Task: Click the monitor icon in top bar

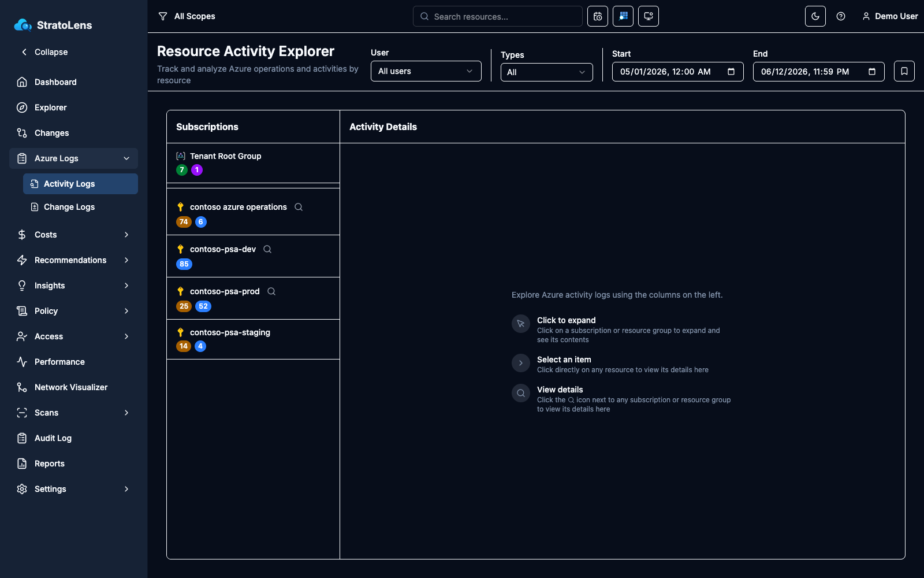Action: coord(649,16)
